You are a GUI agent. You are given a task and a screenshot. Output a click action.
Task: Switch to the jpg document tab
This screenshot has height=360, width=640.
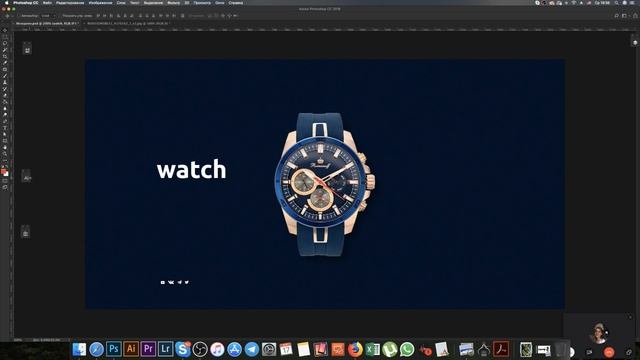click(127, 24)
